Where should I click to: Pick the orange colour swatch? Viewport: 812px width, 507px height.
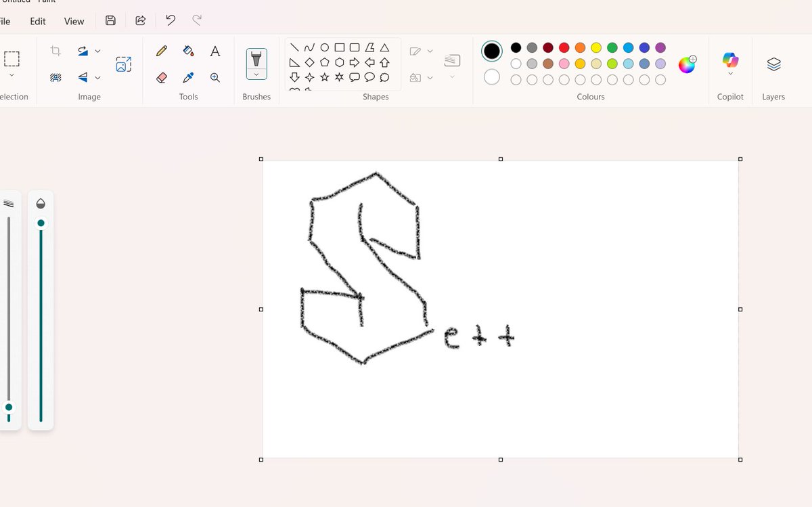coord(580,47)
